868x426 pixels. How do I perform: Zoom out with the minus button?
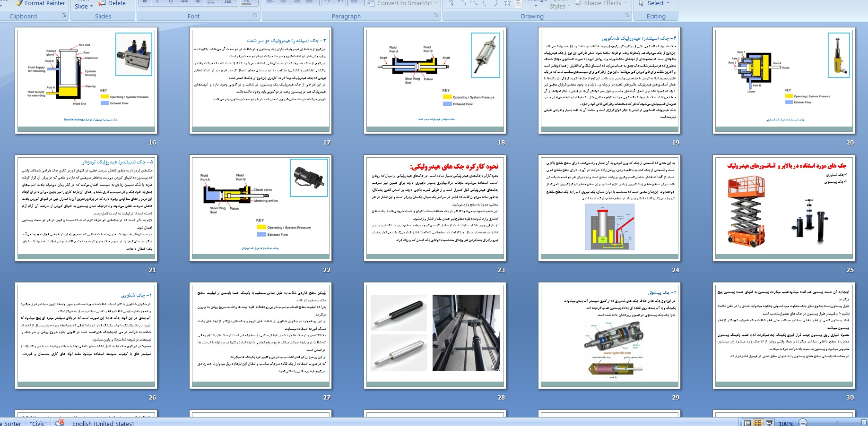click(803, 423)
